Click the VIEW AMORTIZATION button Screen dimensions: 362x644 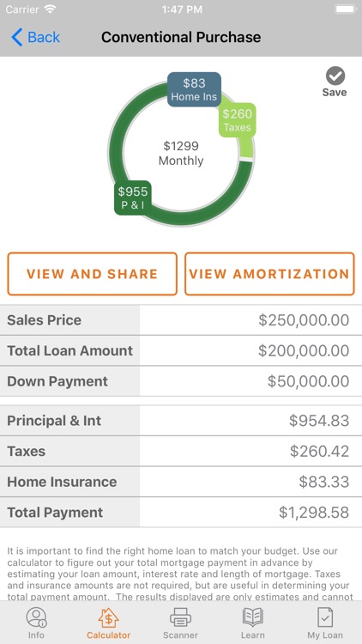(x=269, y=274)
